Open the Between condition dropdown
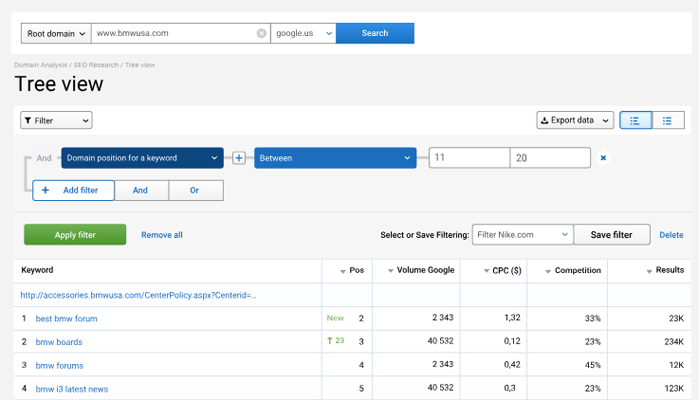Viewport: 700px width, 400px height. (335, 158)
